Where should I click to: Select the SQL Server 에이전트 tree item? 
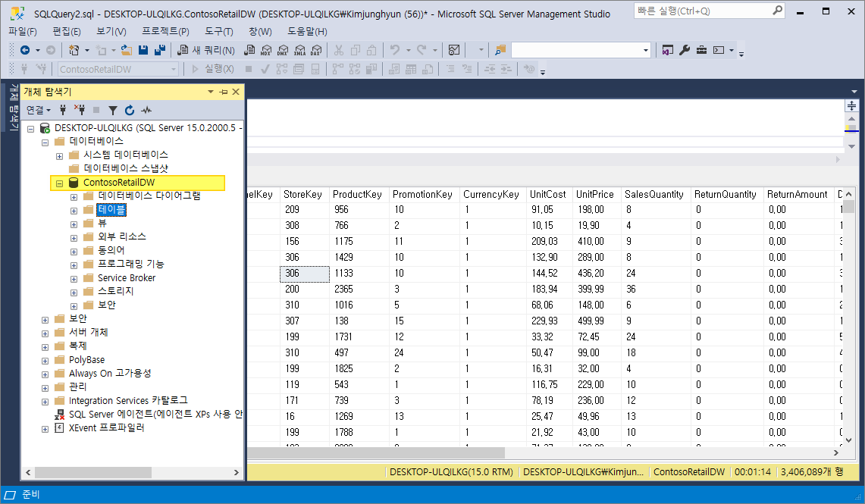point(155,414)
